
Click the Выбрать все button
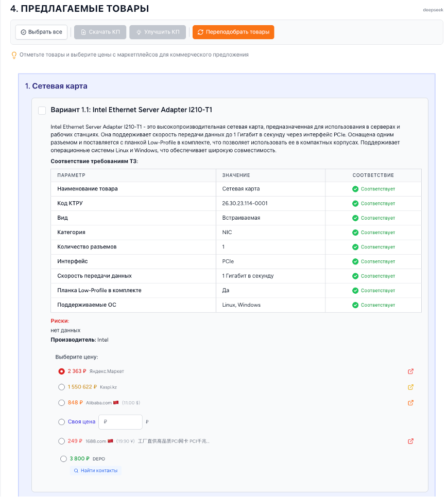(x=41, y=32)
